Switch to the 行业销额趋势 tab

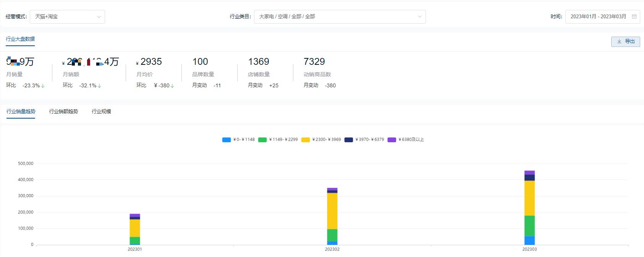coord(63,112)
